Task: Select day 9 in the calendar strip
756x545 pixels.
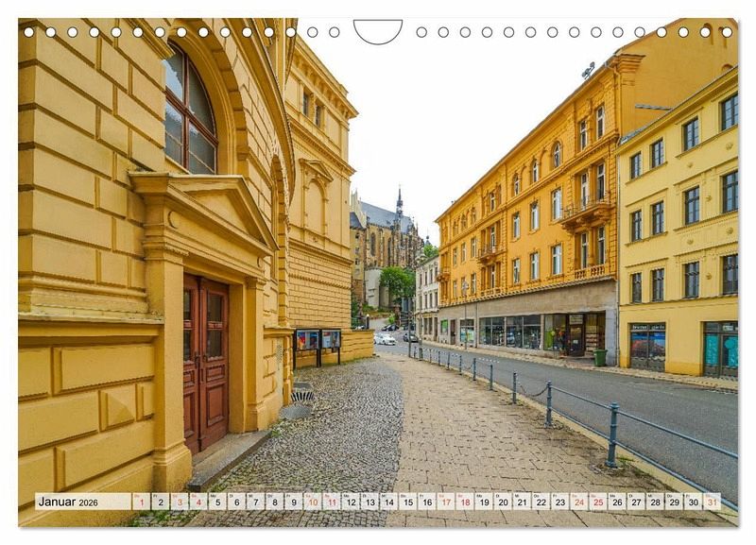Action: tap(294, 502)
